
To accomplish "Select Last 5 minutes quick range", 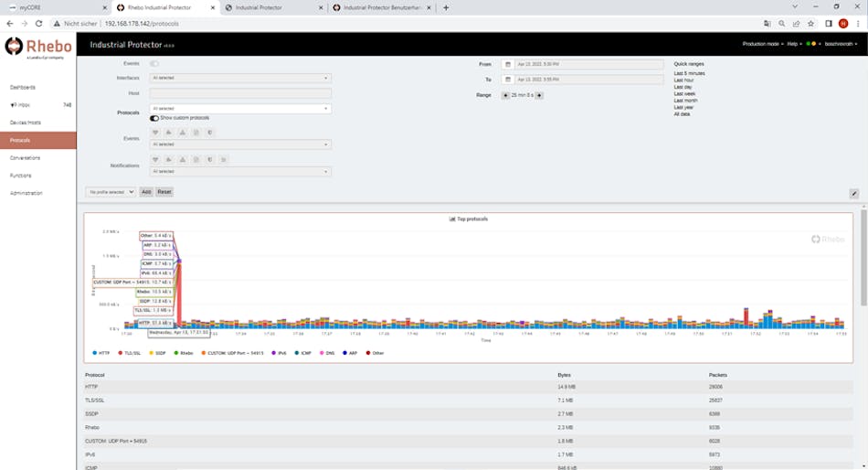I will pos(689,73).
